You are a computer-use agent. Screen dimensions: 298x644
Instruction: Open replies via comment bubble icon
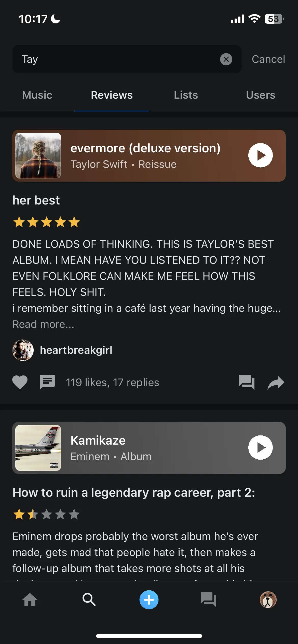pos(47,382)
